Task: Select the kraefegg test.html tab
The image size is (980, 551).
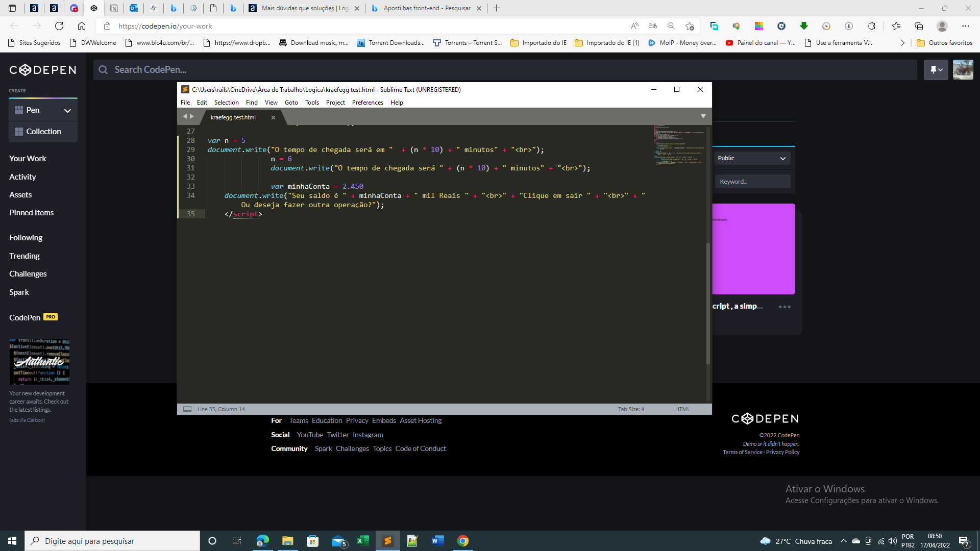Action: click(233, 117)
